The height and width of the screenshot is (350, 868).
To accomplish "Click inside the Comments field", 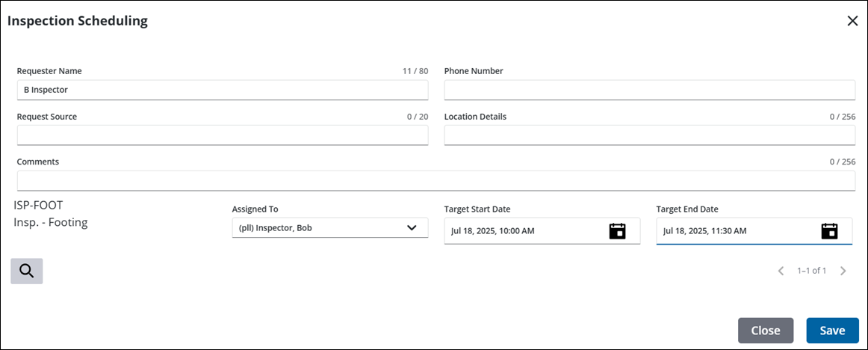I will (435, 181).
